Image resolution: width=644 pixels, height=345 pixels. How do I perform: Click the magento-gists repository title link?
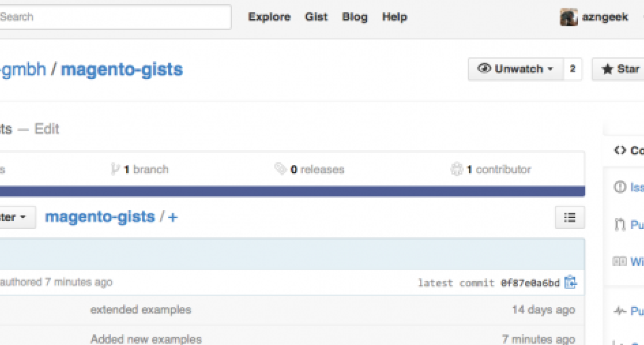tap(122, 69)
